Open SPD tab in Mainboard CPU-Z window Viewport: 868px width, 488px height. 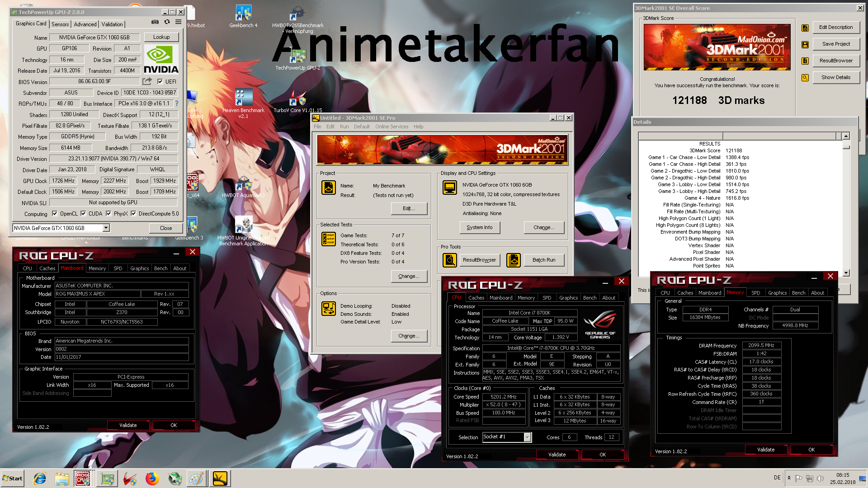point(118,268)
